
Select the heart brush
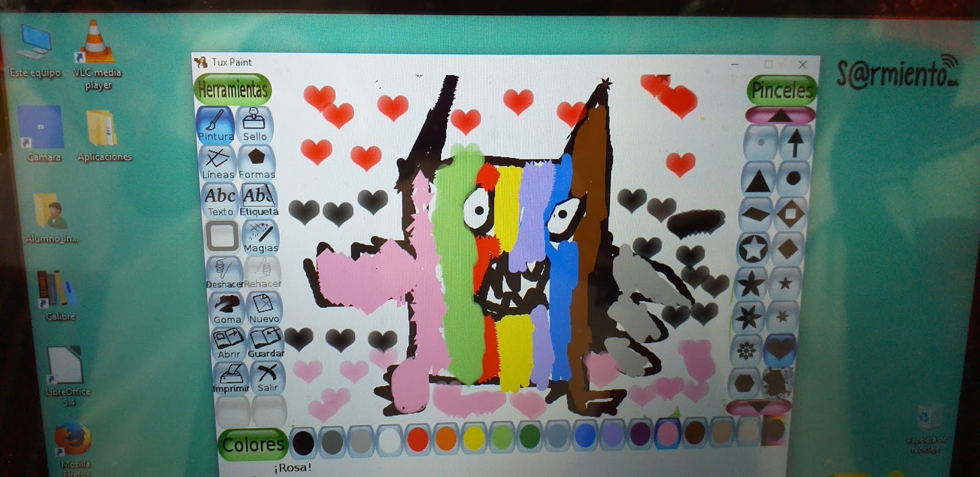780,350
